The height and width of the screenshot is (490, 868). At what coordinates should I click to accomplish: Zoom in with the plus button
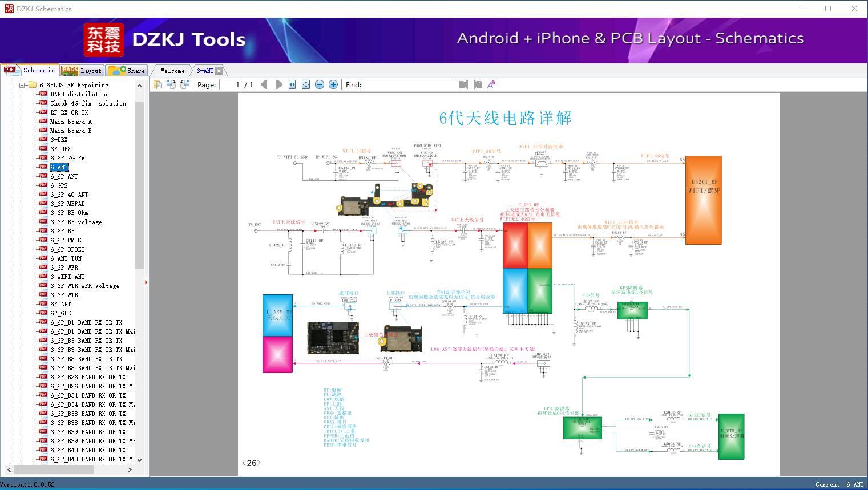[333, 84]
